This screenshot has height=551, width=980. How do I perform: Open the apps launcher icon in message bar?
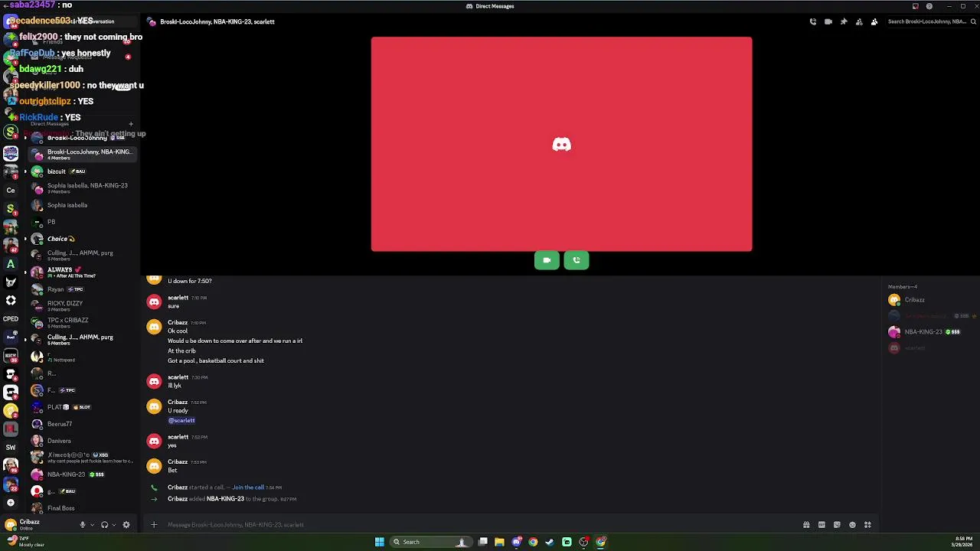coord(867,525)
